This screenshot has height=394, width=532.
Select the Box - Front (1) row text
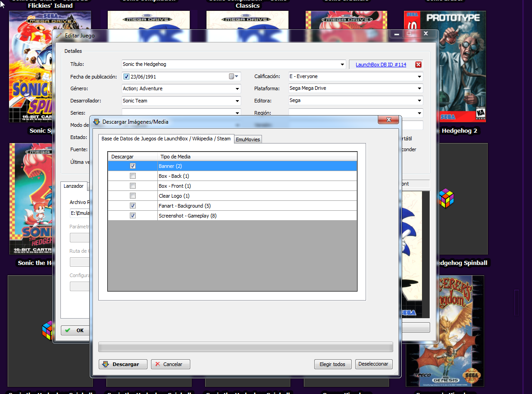[175, 186]
